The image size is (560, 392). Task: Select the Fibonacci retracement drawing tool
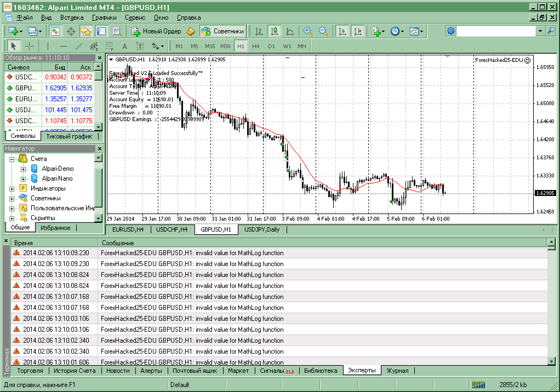tap(109, 46)
